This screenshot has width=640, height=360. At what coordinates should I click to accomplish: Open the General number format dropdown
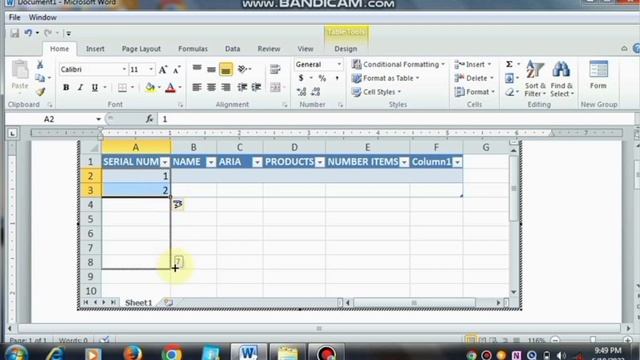[339, 64]
